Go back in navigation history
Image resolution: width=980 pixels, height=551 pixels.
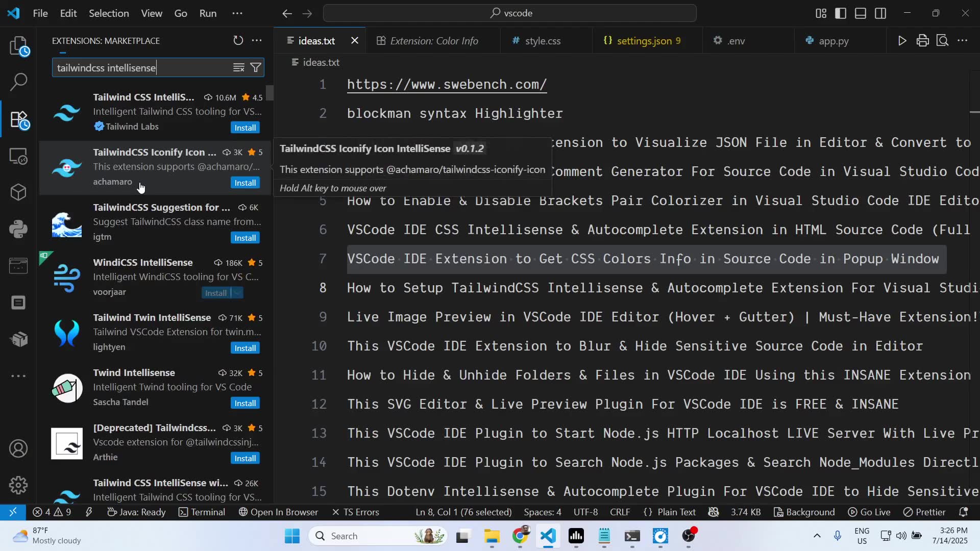pos(287,13)
